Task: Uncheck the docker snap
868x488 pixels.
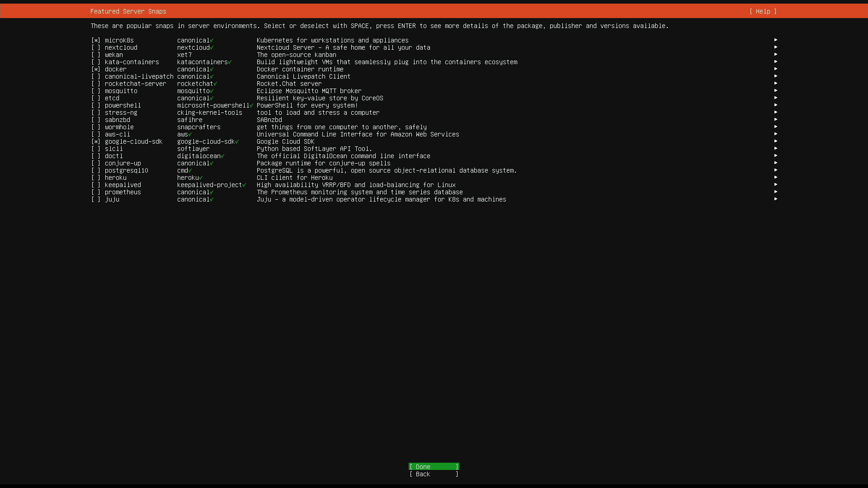Action: [96, 69]
